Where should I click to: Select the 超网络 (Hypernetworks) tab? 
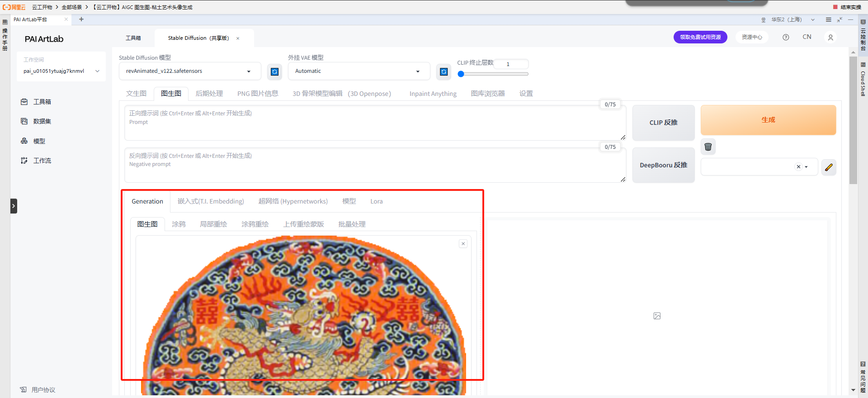point(293,201)
